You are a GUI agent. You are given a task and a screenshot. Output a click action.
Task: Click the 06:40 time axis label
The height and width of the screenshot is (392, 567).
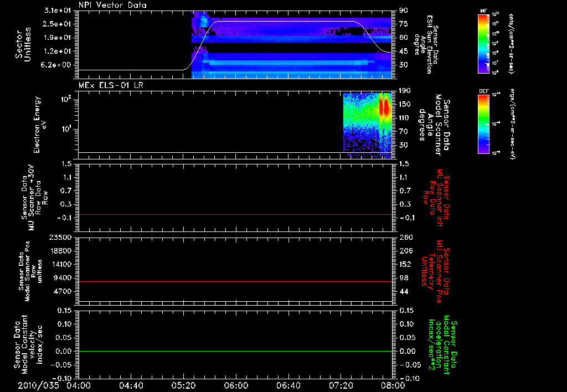(288, 385)
